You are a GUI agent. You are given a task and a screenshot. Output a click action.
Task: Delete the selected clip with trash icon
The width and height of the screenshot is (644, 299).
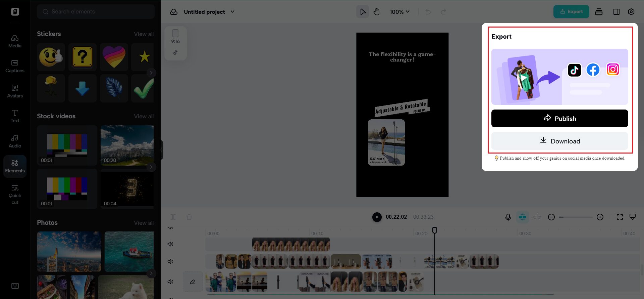189,217
